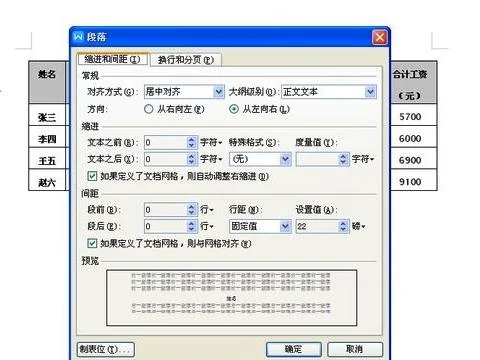Close the 段落 dialog with the red X
The height and width of the screenshot is (360, 480).
pyautogui.click(x=380, y=37)
